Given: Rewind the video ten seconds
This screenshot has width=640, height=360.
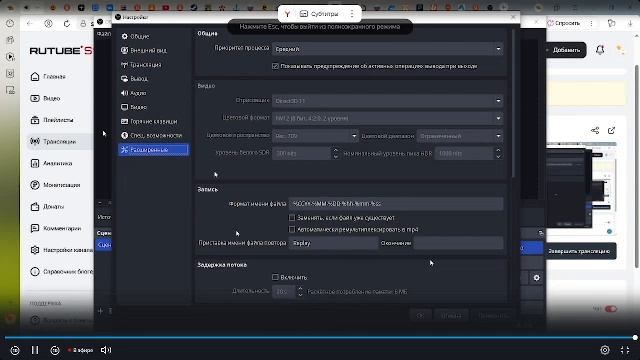Looking at the screenshot, I should [x=15, y=350].
